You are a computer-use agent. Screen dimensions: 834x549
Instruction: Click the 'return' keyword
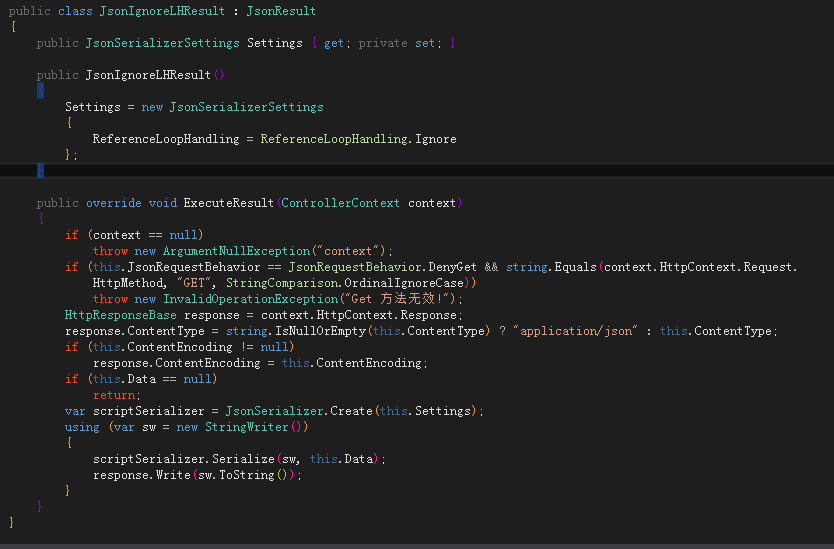pyautogui.click(x=114, y=395)
